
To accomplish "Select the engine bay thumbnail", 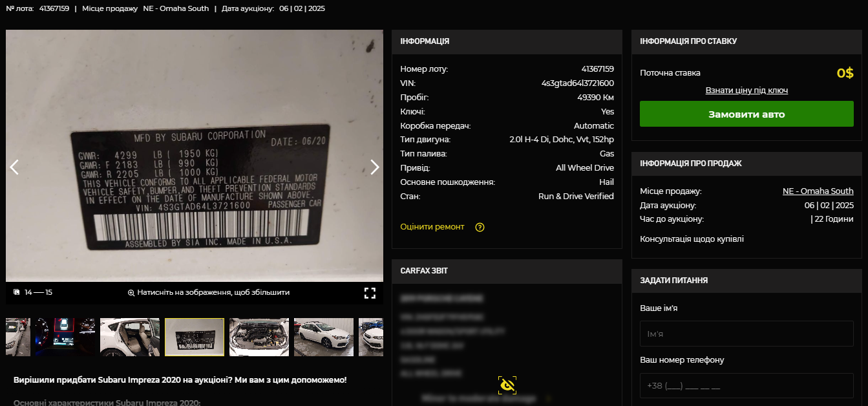I will pyautogui.click(x=259, y=337).
